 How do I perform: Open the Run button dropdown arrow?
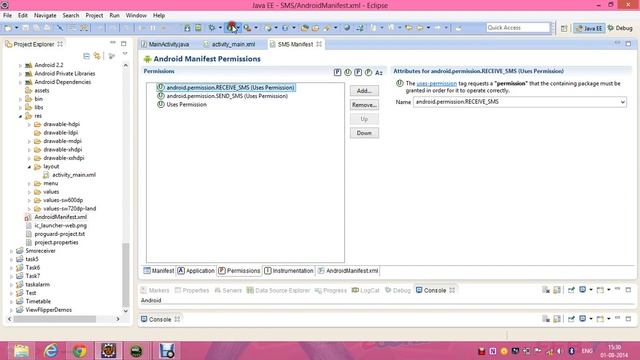238,28
